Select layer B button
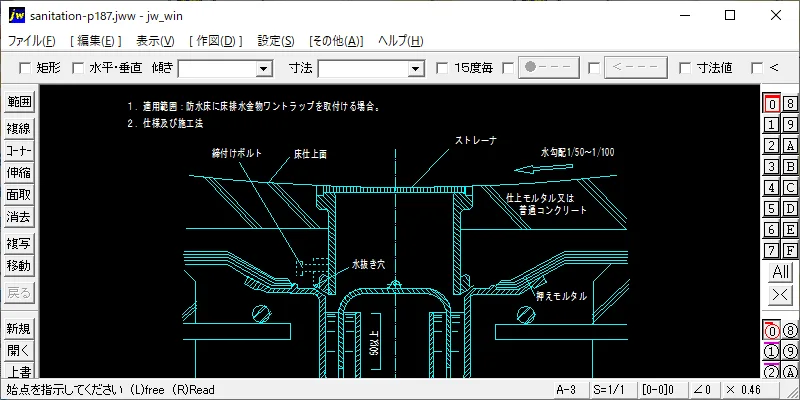This screenshot has width=800, height=400. [x=790, y=166]
